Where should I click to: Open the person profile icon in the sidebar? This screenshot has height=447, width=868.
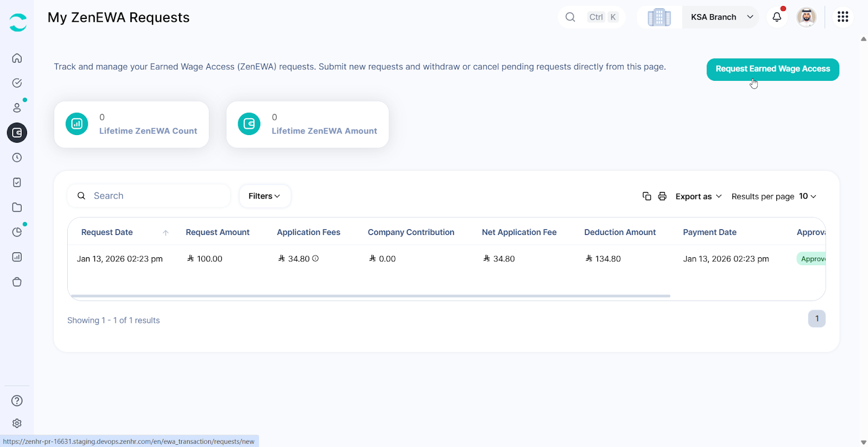click(x=17, y=108)
